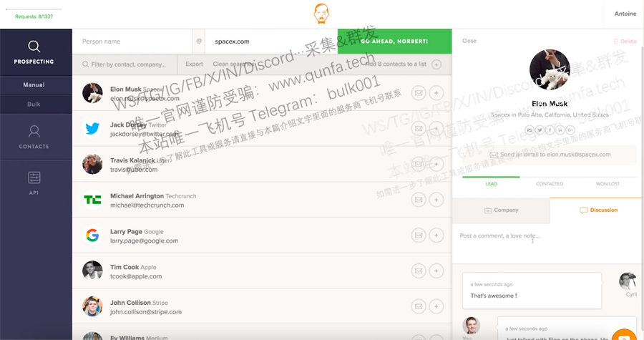Click Travis Kalanick's avatar in list

pos(92,164)
